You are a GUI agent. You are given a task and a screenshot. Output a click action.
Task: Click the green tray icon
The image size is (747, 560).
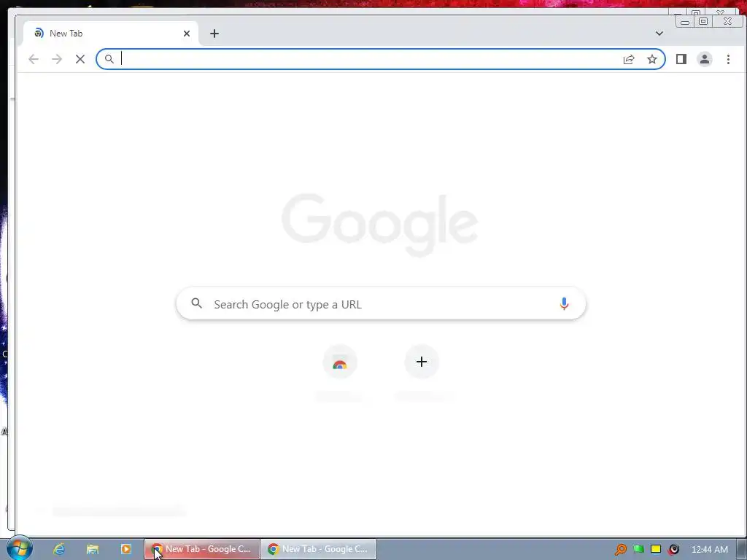pos(638,549)
